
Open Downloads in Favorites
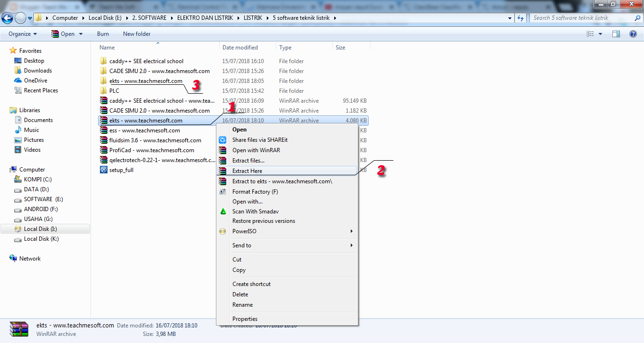click(38, 71)
